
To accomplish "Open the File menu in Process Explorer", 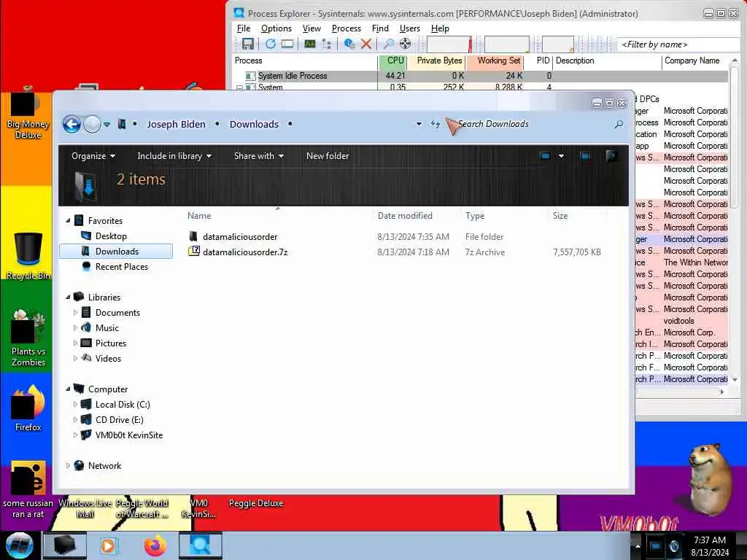I will pos(244,28).
